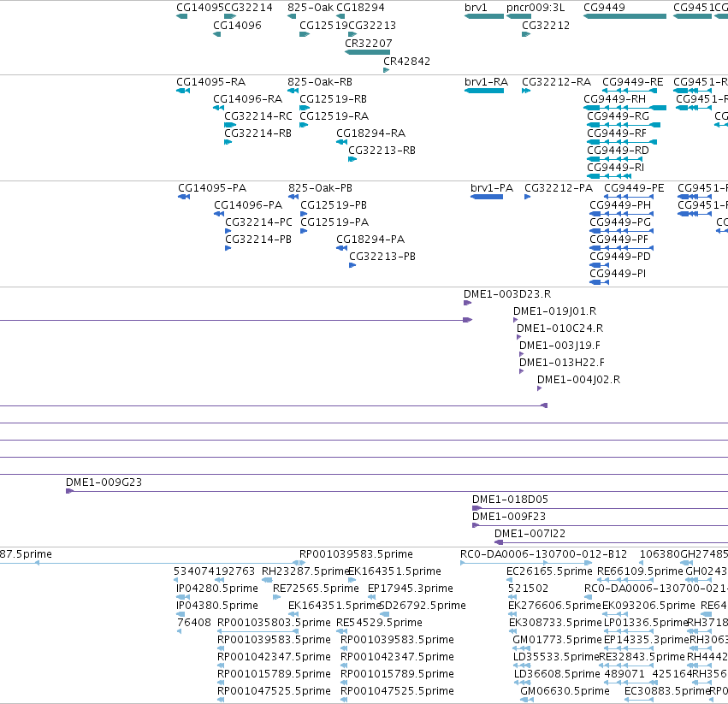Viewport: 728px width, 704px height.
Task: Select protein 825-Oak-PB label
Action: [320, 188]
